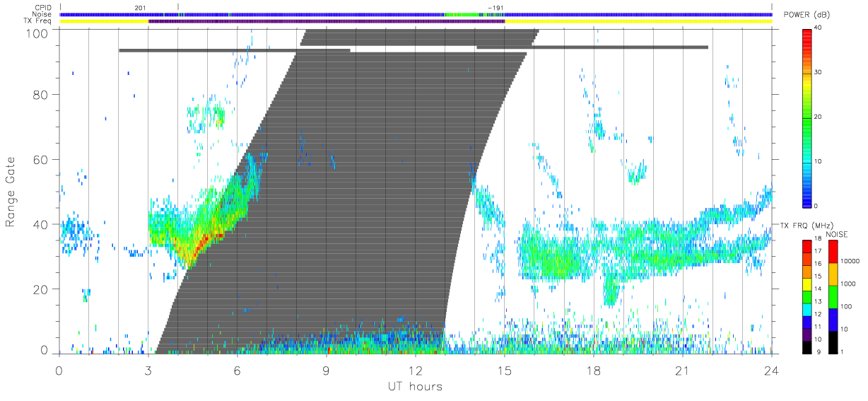This screenshot has height=401, width=868.
Task: Click the TX FRQ (MHz) color scale
Action: click(x=807, y=296)
